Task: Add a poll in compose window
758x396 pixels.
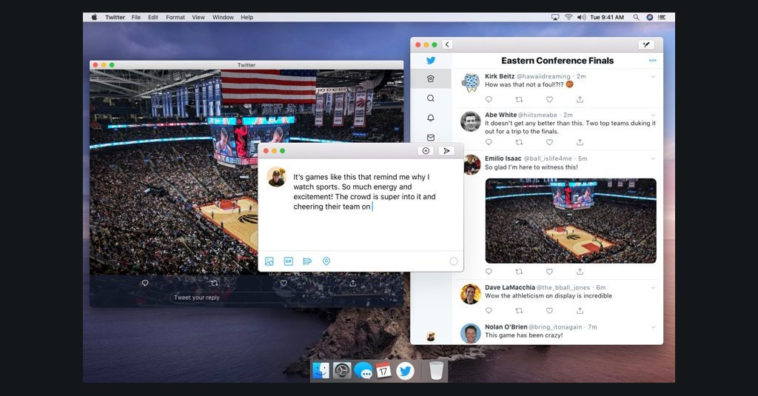Action: coord(307,262)
